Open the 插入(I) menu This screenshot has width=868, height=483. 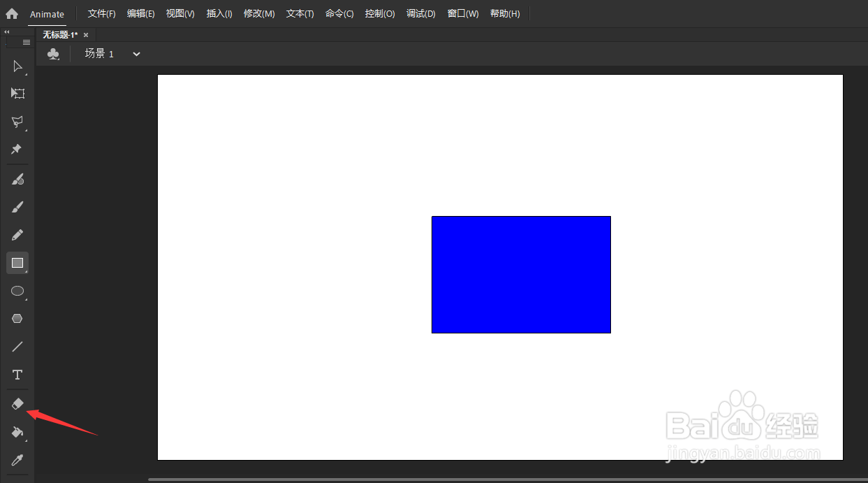219,14
